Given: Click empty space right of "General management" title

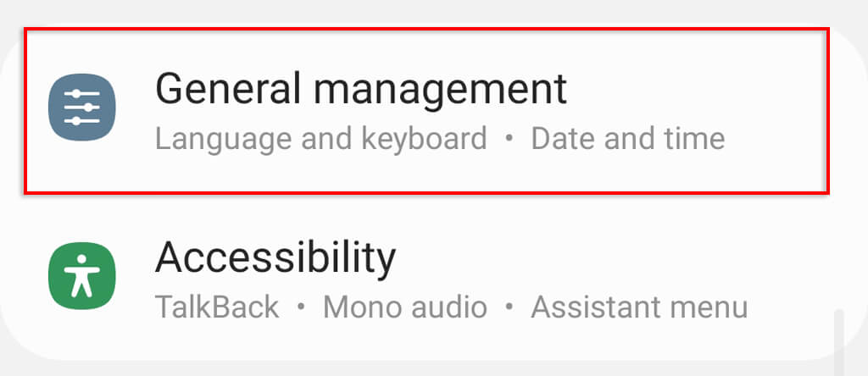Looking at the screenshot, I should [x=695, y=89].
